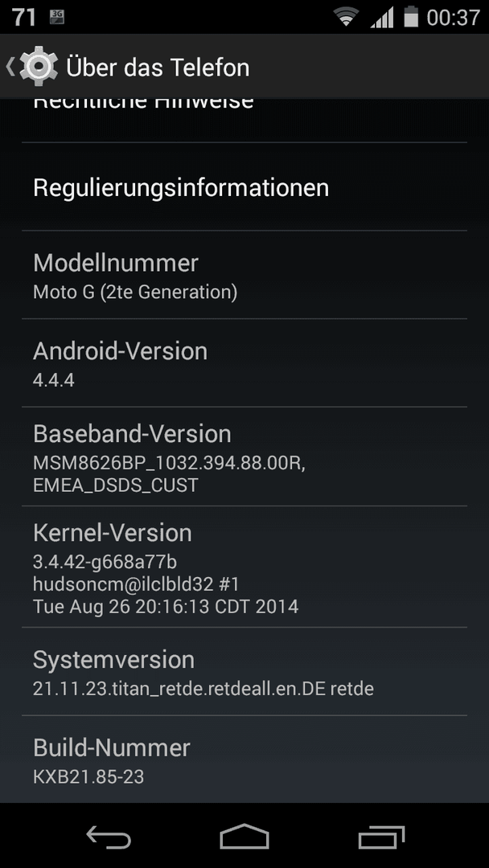Tap the Android back navigation button

click(109, 837)
